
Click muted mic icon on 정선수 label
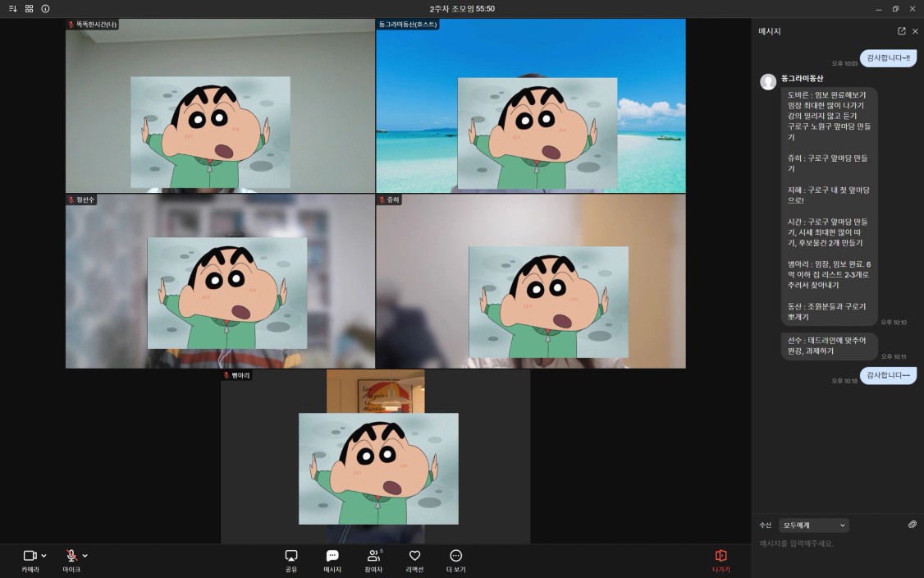[x=71, y=200]
